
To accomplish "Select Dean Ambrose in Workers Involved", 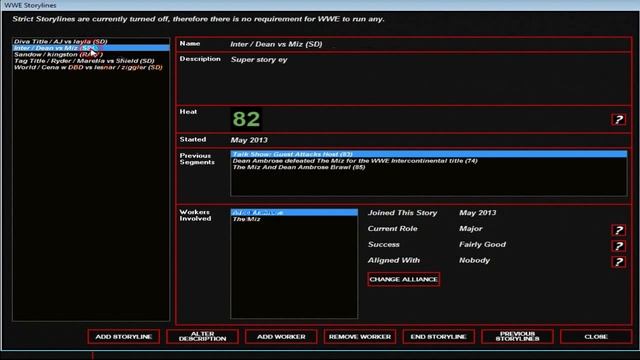I will point(294,213).
